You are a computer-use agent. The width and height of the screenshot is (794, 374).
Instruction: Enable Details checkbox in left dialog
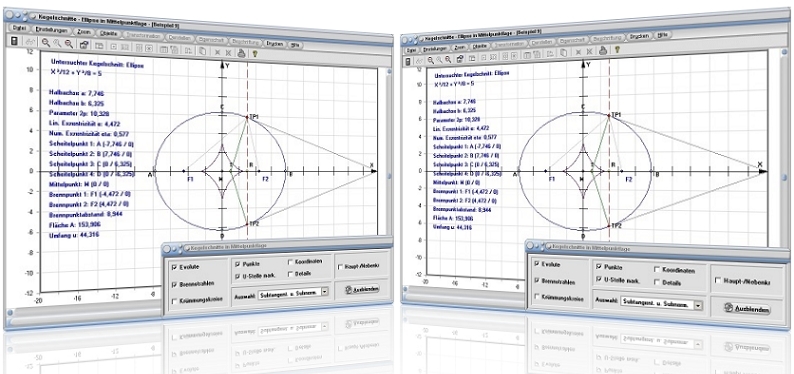pyautogui.click(x=291, y=273)
